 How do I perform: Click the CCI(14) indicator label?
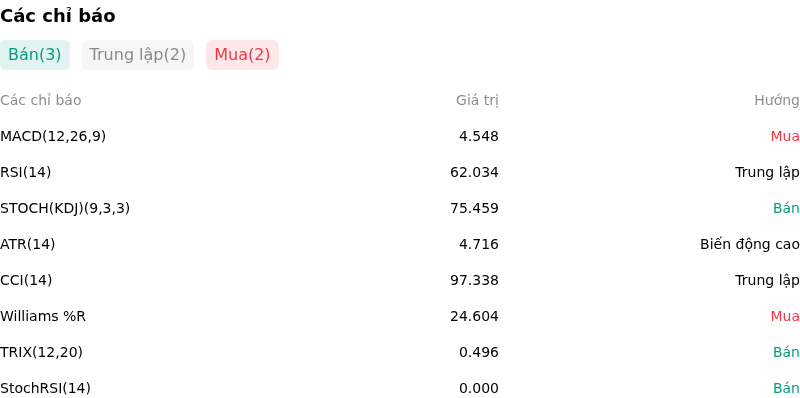26,280
